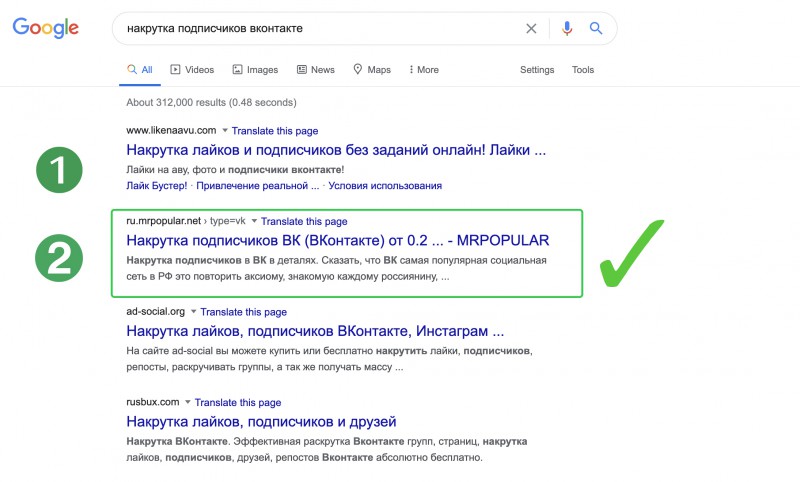Open the Условия использования sitelink

click(x=384, y=186)
